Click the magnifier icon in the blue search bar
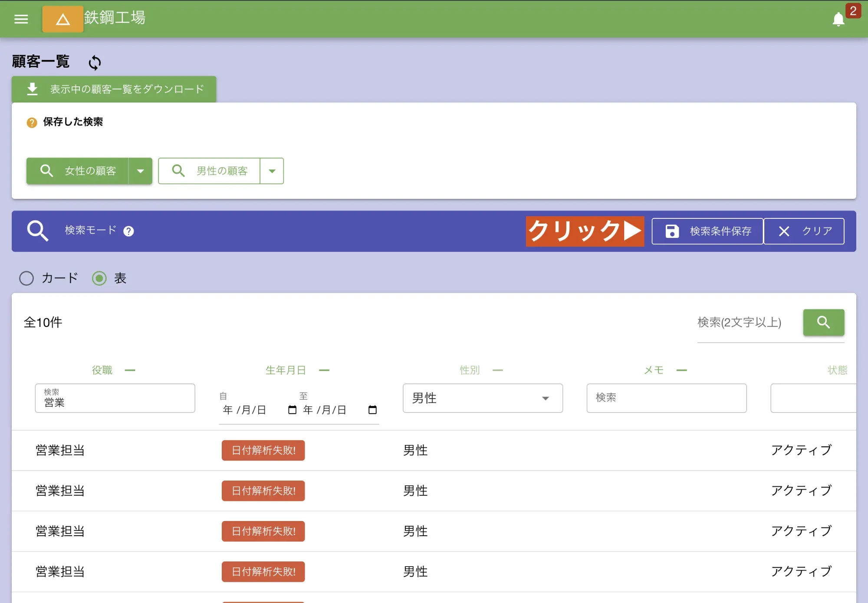Image resolution: width=868 pixels, height=603 pixels. coord(38,231)
